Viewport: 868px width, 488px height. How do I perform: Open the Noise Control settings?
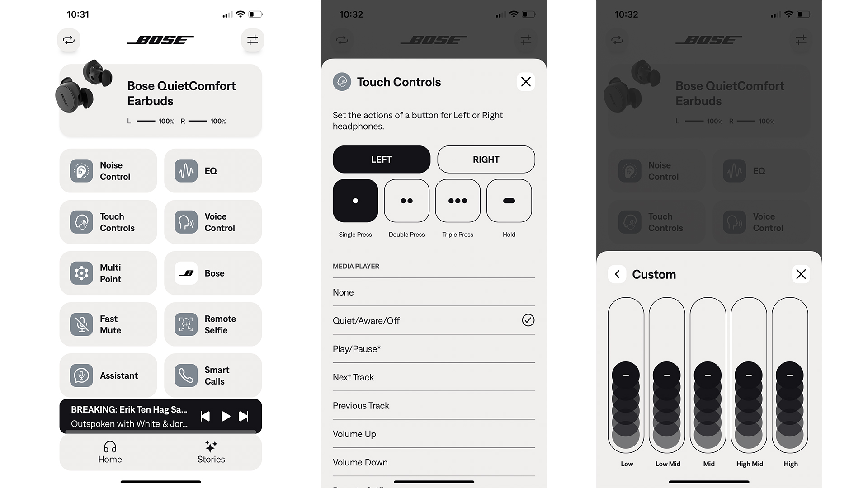(x=108, y=170)
